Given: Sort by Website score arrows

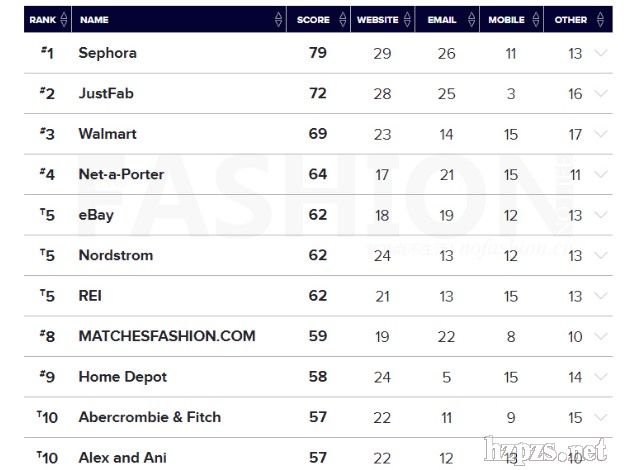Looking at the screenshot, I should point(407,20).
